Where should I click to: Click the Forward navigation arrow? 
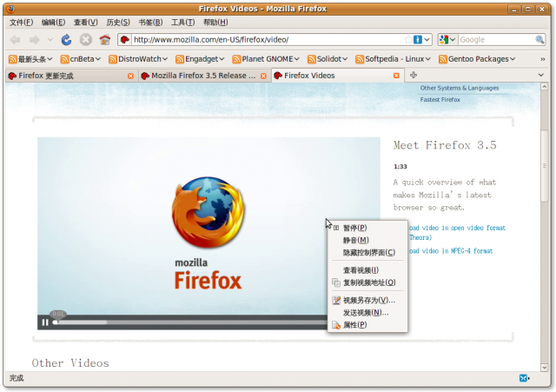(x=35, y=40)
